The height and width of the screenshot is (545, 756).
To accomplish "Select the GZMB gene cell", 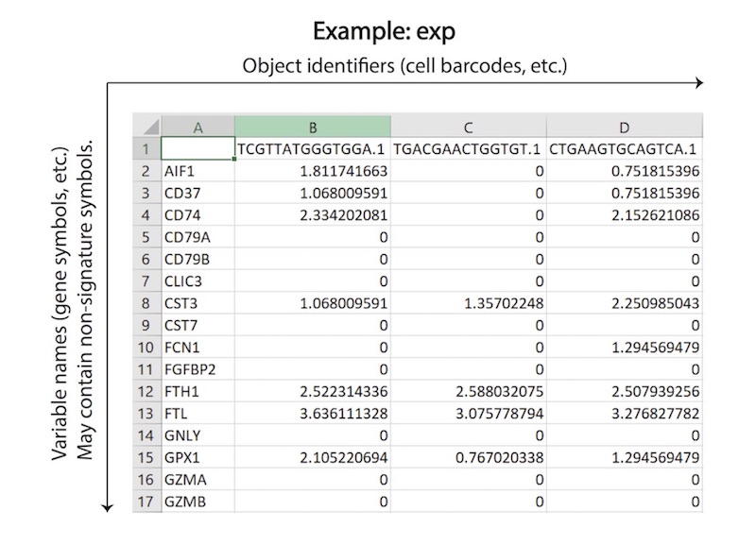I will (198, 502).
